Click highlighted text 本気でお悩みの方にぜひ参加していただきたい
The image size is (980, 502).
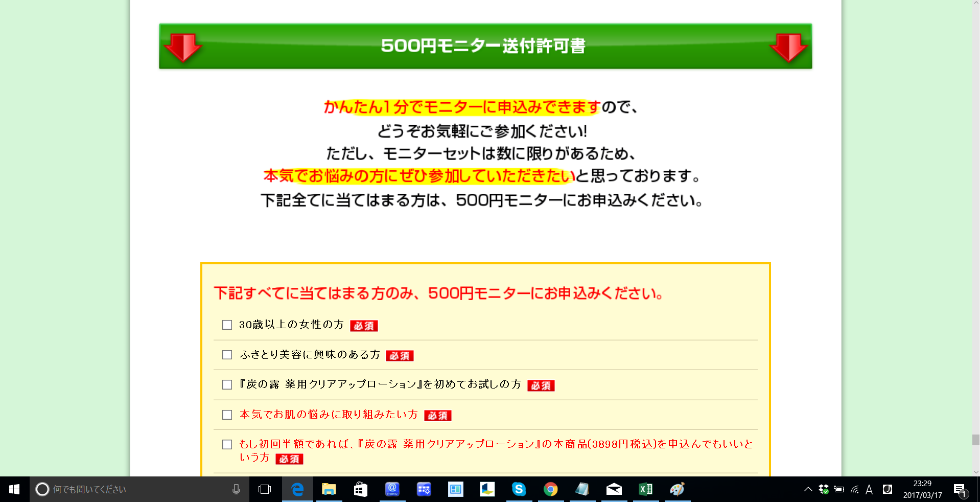coord(419,176)
